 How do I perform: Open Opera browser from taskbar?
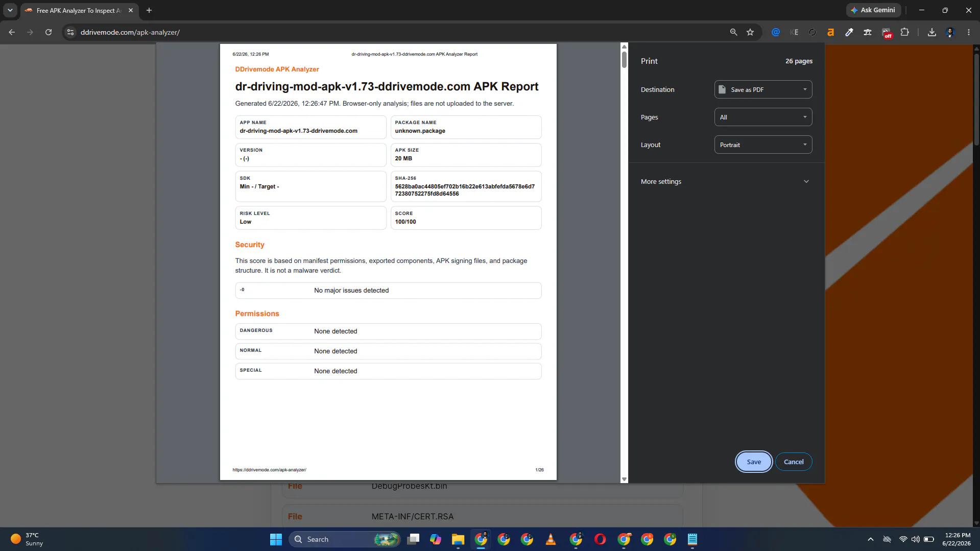coord(600,539)
